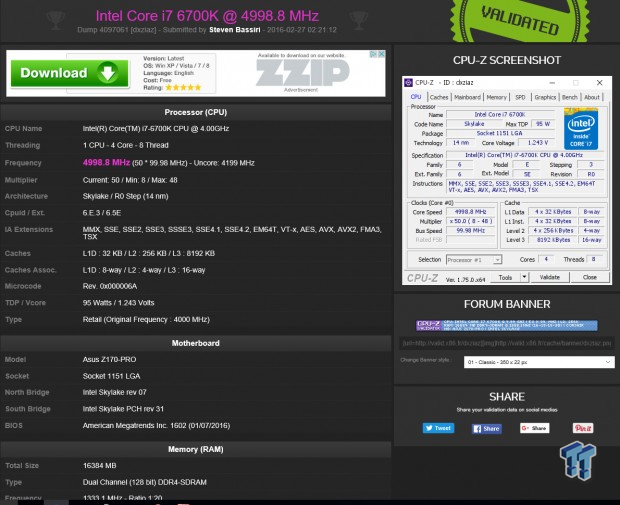Viewport: 620px width, 505px height.
Task: Select the CPU tab in CPU-Z
Action: pos(416,97)
